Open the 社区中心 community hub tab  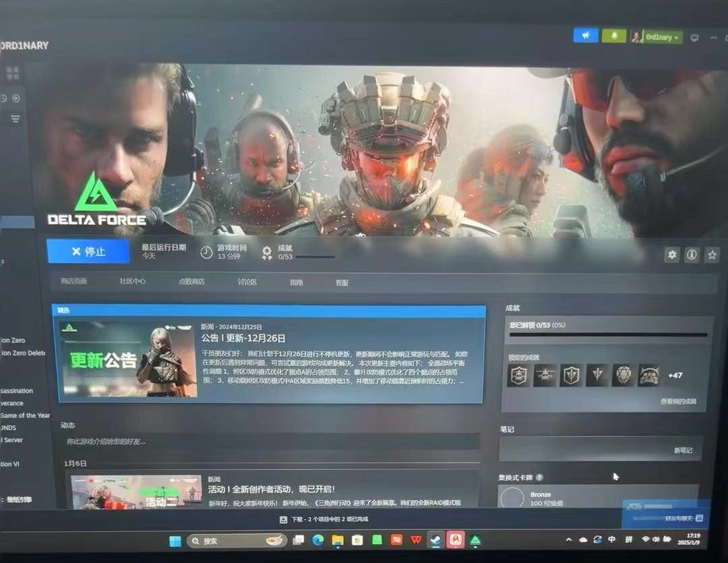[x=132, y=281]
